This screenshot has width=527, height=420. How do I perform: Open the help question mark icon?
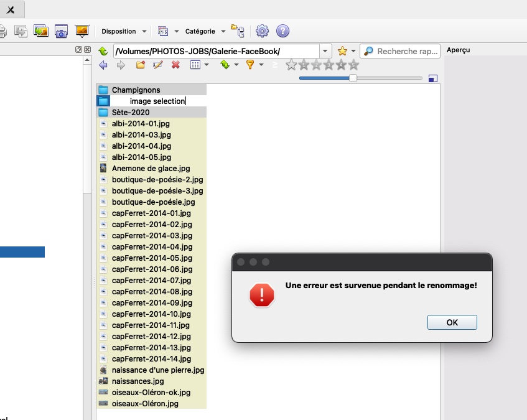pyautogui.click(x=282, y=31)
